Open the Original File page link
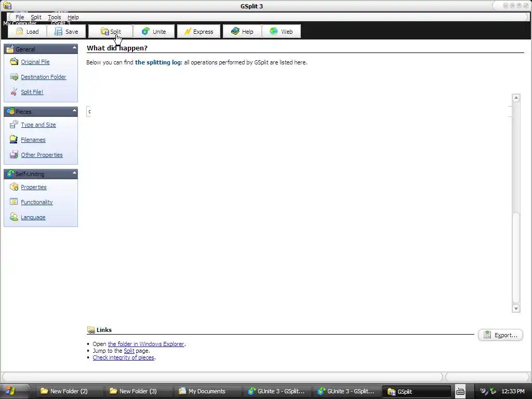This screenshot has width=532, height=399. [x=35, y=62]
